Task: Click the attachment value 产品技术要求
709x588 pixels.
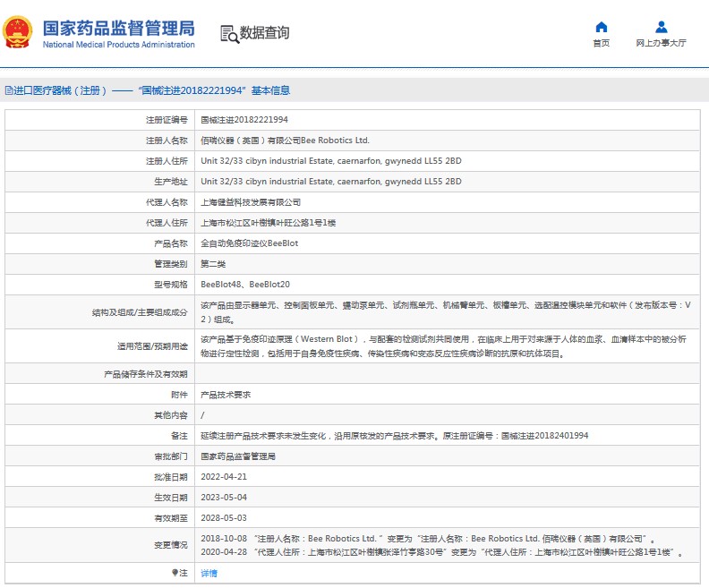Action: tap(226, 395)
